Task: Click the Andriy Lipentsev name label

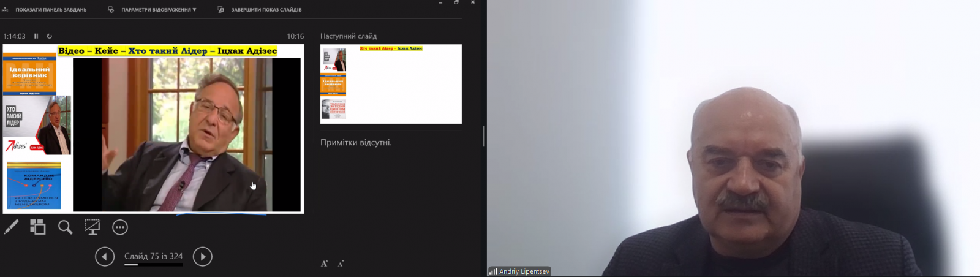Action: pos(524,271)
